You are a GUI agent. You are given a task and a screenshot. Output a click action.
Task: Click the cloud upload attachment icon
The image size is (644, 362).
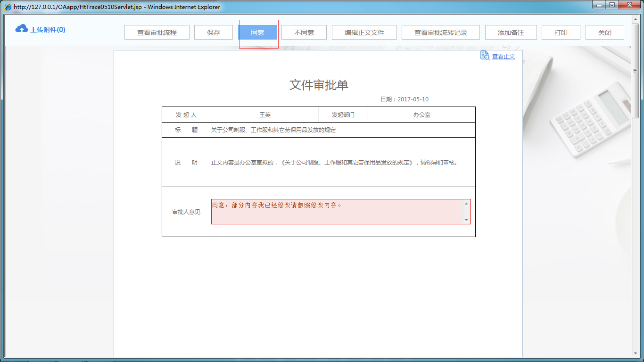(21, 29)
